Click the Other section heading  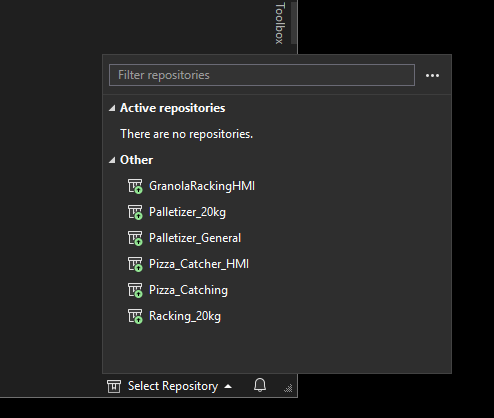136,160
